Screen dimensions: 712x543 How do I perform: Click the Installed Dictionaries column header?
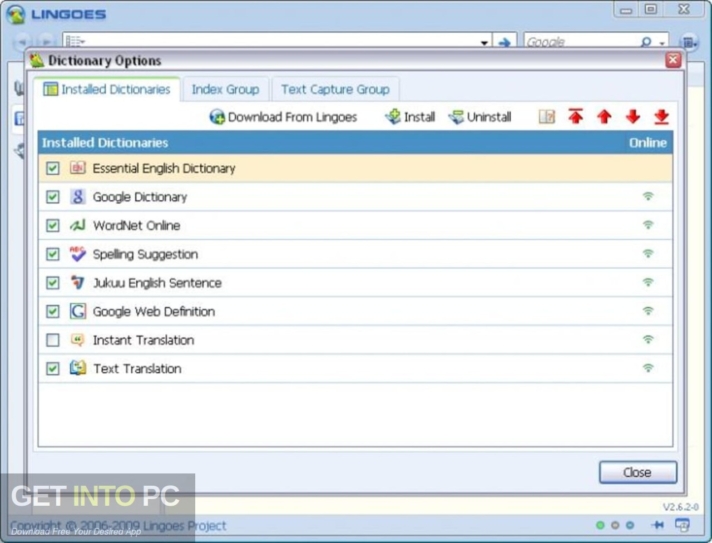pos(105,143)
